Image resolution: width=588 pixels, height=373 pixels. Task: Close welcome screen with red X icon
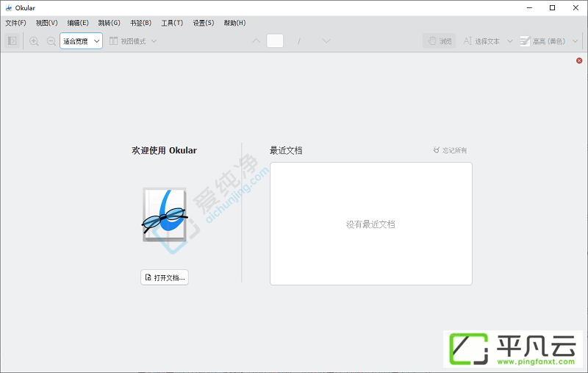point(579,60)
